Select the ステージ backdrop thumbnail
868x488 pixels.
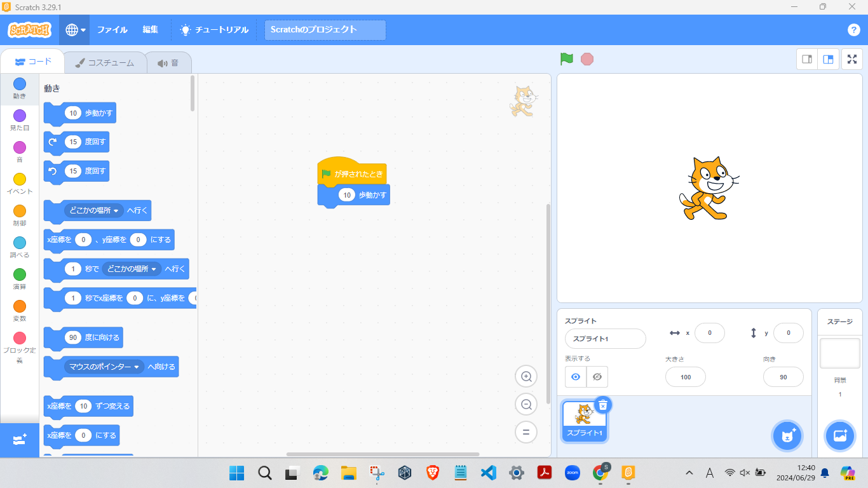point(840,353)
